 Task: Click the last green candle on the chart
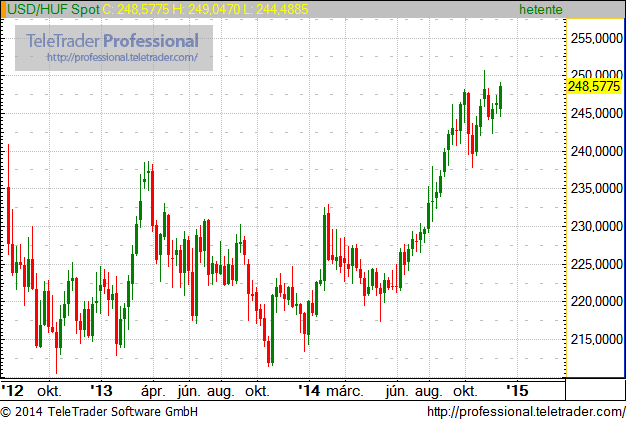(500, 97)
